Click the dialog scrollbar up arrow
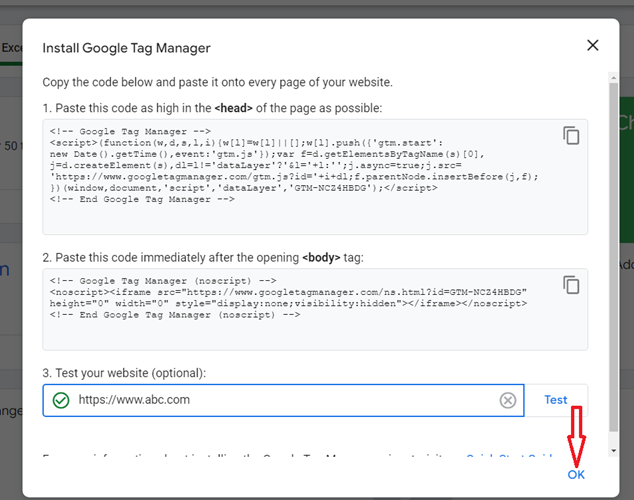Screen dimensions: 634x500 coord(613,77)
